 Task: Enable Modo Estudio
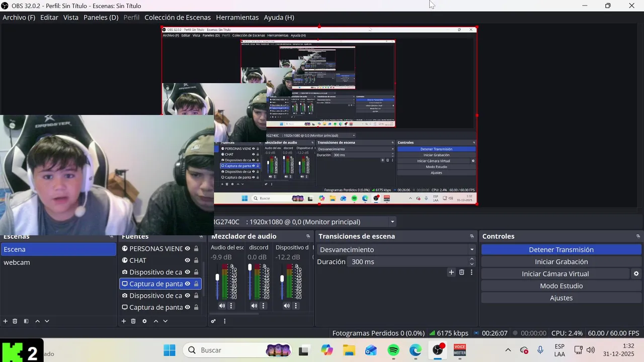click(x=561, y=286)
